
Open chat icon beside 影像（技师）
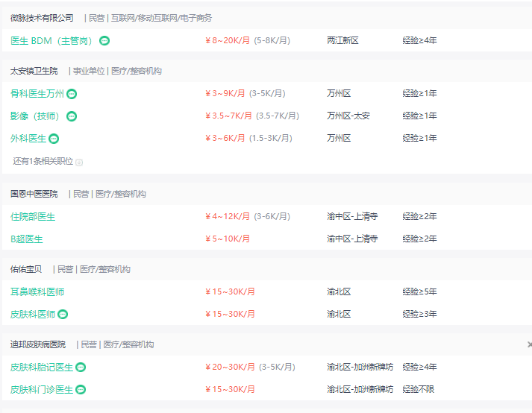point(72,116)
